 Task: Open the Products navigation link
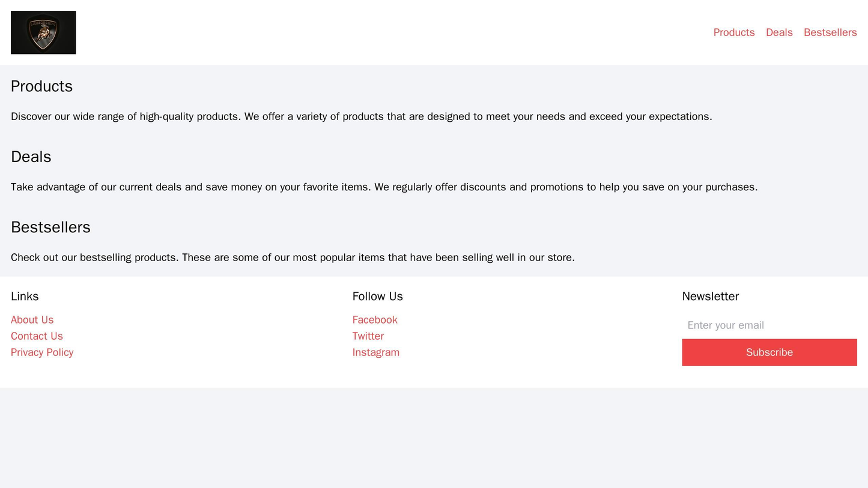733,32
